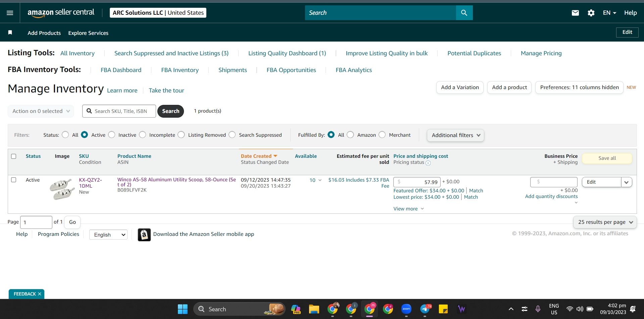644x319 pixels.
Task: Open the Manage Pricing tab
Action: point(541,53)
